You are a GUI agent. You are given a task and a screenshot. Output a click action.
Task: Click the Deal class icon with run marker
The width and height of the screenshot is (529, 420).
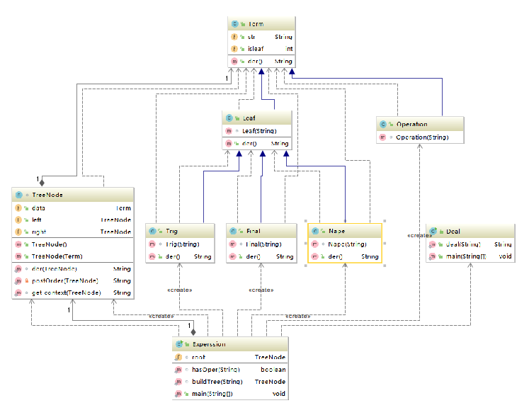(433, 232)
